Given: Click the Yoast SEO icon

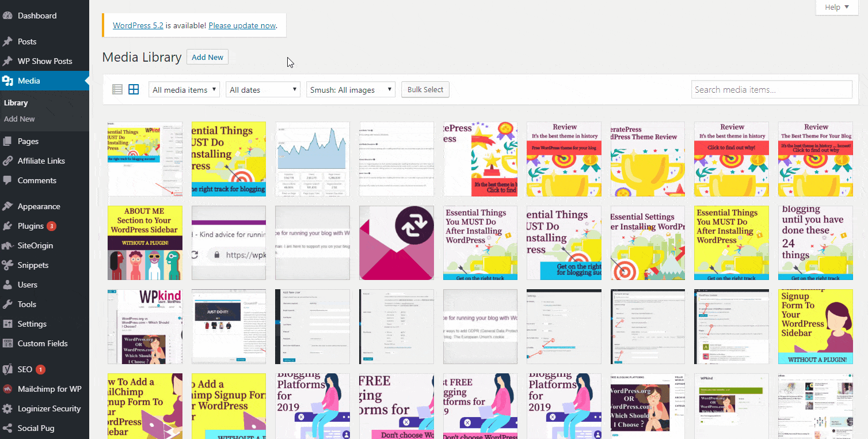Looking at the screenshot, I should pyautogui.click(x=7, y=369).
